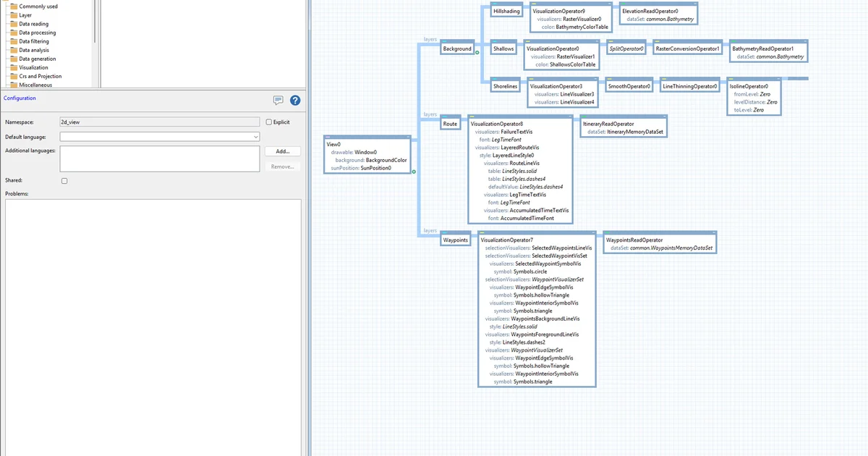Select the Route layer node
The image size is (868, 456).
(x=451, y=124)
